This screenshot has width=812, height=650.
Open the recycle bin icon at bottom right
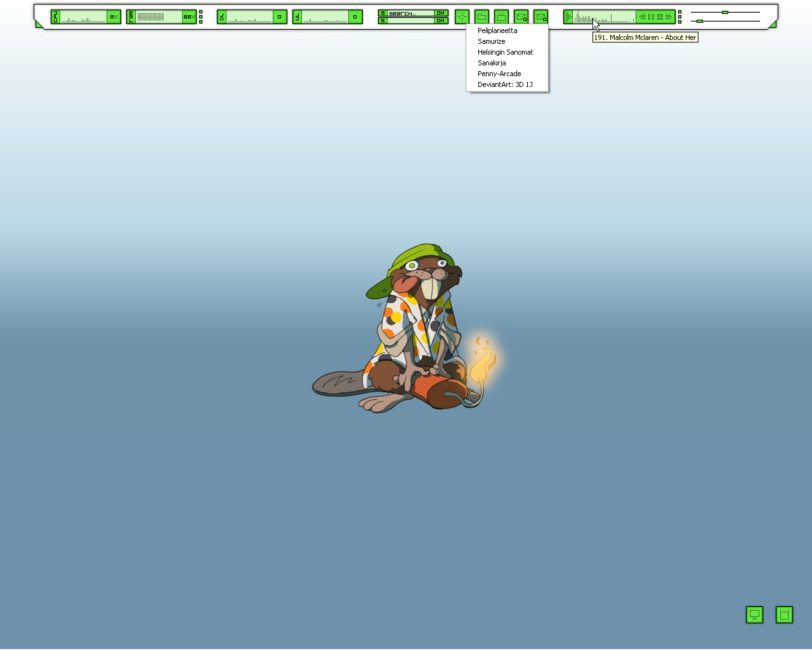click(x=784, y=614)
